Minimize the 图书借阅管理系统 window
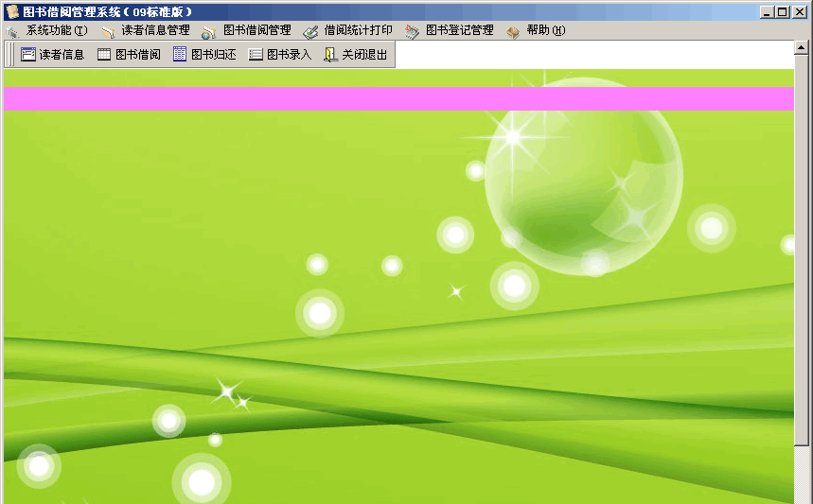This screenshot has width=813, height=504. [767, 12]
